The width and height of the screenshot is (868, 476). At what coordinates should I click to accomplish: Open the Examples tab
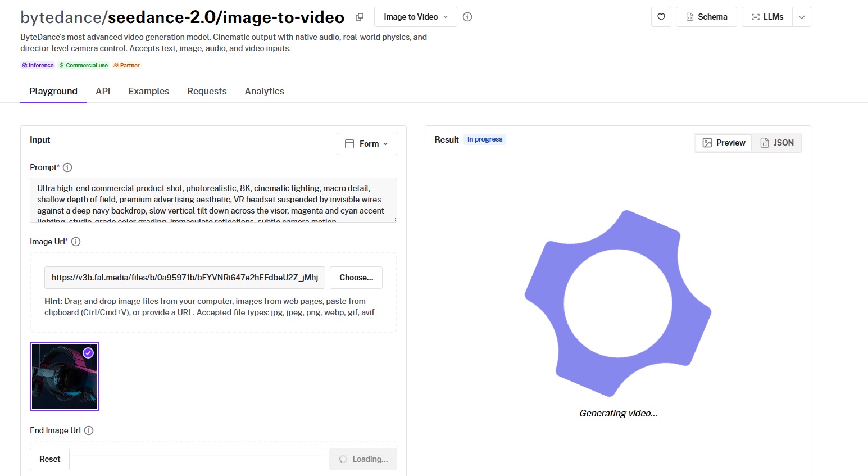148,91
